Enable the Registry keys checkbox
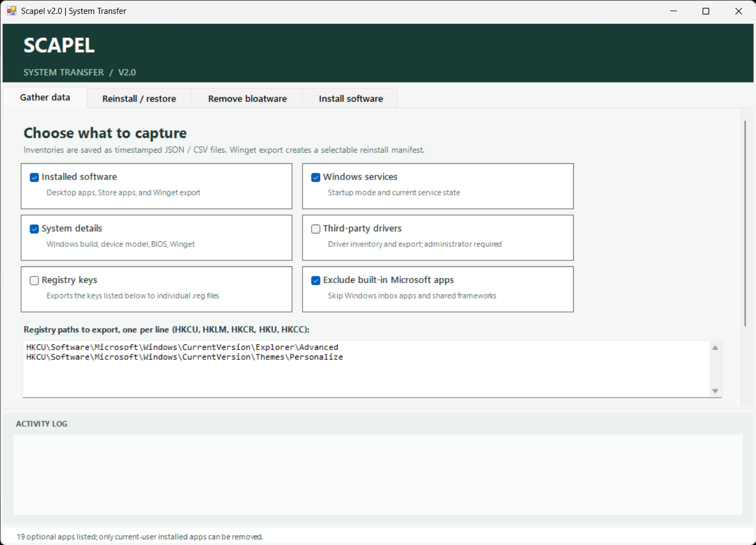The image size is (756, 545). (34, 280)
